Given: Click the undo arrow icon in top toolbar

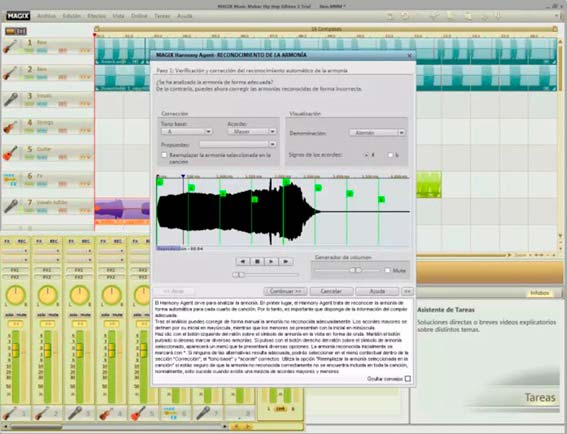Looking at the screenshot, I should pos(390,16).
